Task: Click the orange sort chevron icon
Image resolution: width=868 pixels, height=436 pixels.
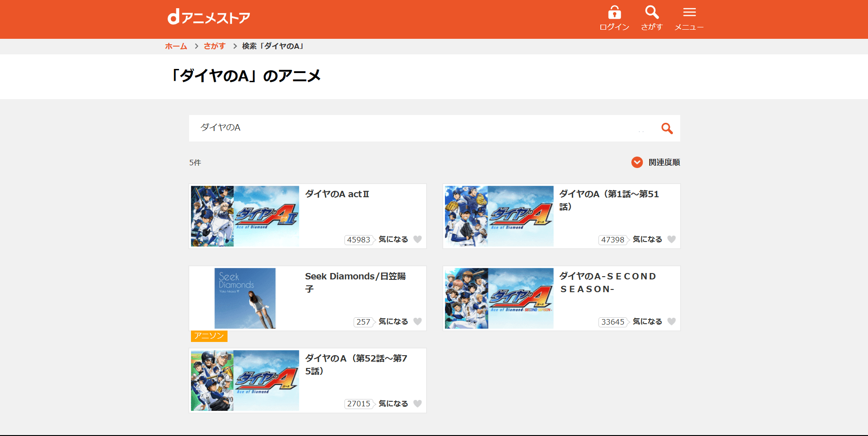Action: coord(637,163)
